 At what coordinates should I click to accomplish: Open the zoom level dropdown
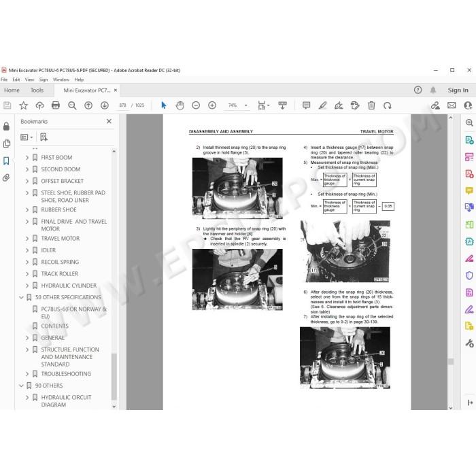coord(246,105)
